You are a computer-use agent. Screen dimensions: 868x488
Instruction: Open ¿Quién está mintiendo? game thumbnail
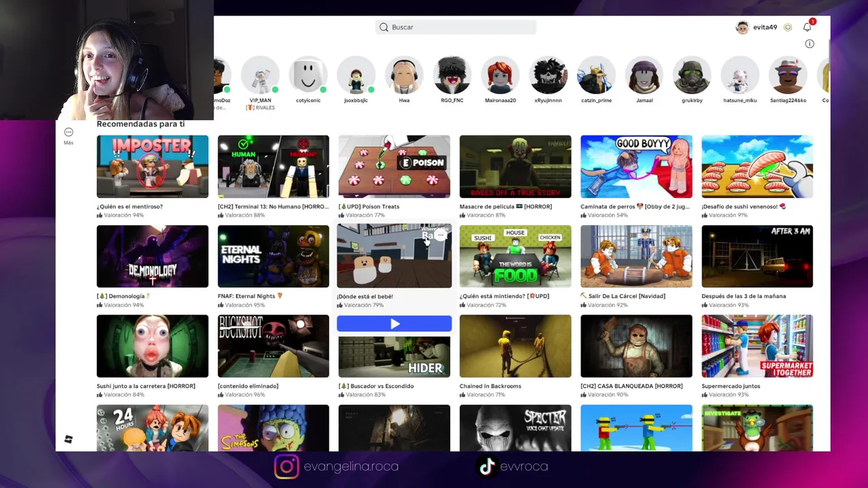[515, 256]
